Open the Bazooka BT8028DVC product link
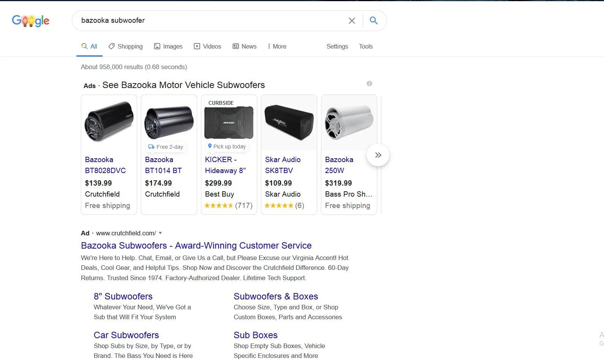The width and height of the screenshot is (604, 364). point(105,165)
